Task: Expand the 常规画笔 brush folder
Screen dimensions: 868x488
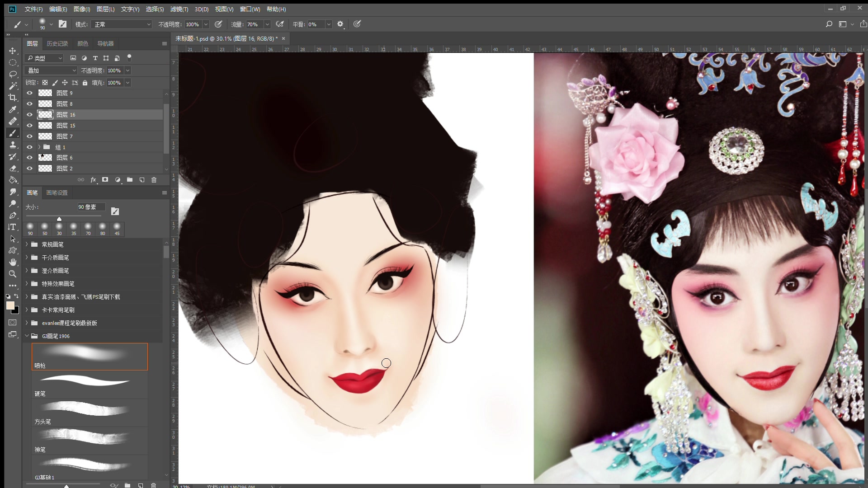Action: [x=27, y=244]
